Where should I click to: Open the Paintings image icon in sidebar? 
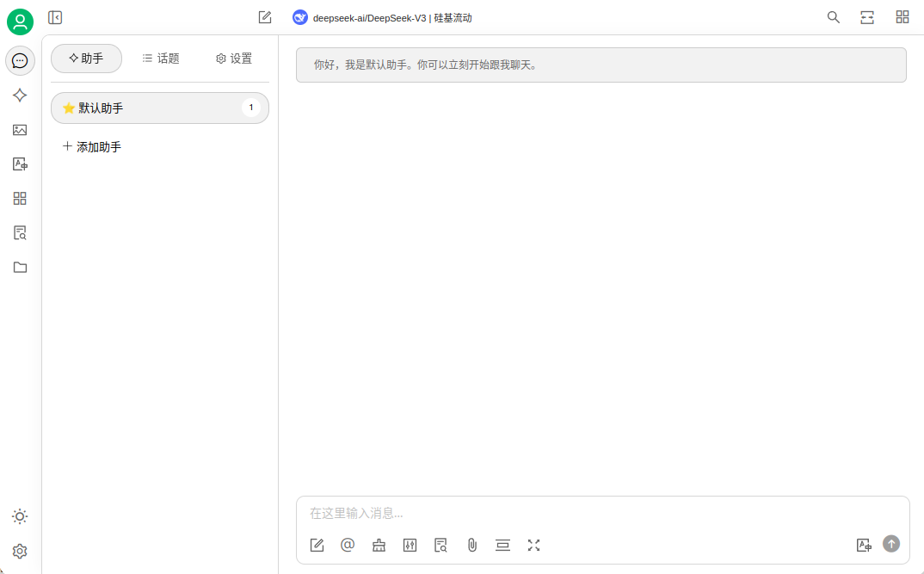pos(20,130)
